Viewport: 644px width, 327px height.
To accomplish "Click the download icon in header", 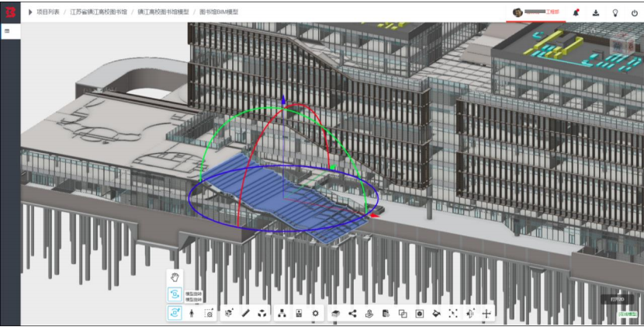I will (596, 12).
